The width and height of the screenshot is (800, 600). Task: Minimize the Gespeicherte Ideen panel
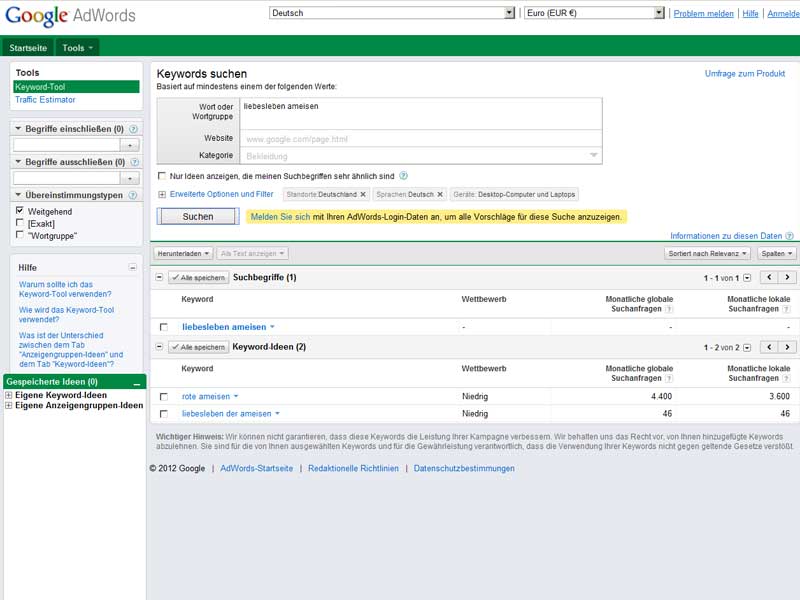(137, 383)
